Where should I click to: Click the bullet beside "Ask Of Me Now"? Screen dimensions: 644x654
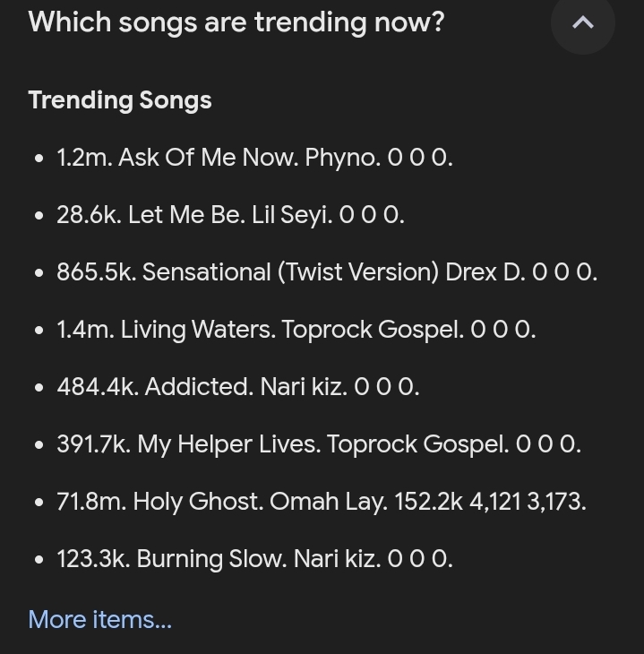coord(39,159)
